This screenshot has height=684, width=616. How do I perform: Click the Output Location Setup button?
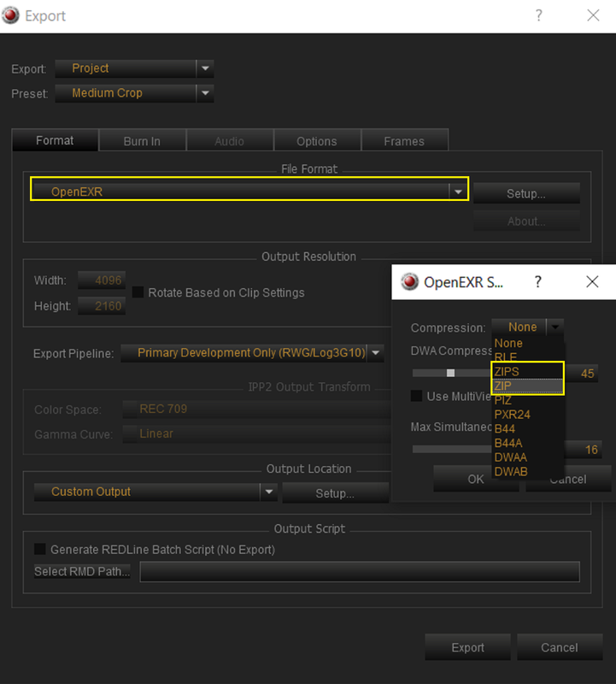335,493
